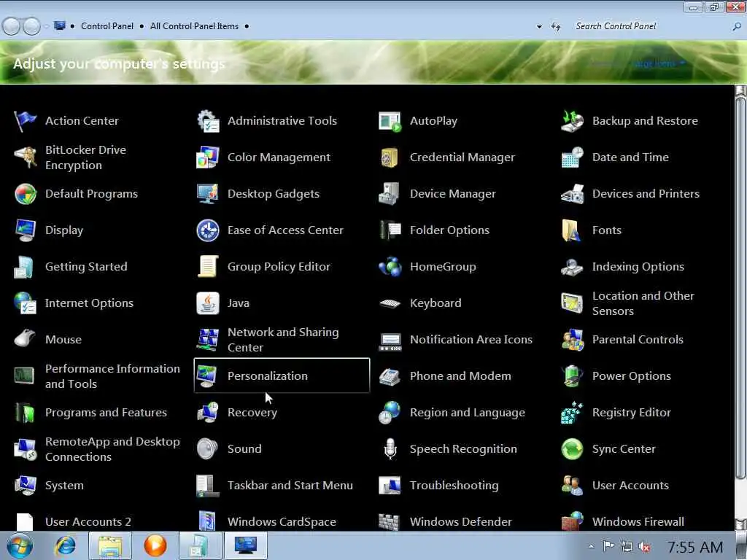This screenshot has width=747, height=560.
Task: Open Color Management
Action: (263, 157)
